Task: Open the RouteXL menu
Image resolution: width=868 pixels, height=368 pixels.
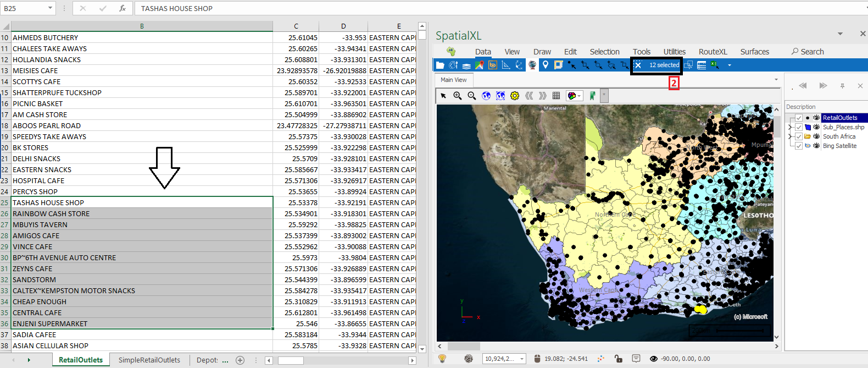Action: (x=713, y=52)
